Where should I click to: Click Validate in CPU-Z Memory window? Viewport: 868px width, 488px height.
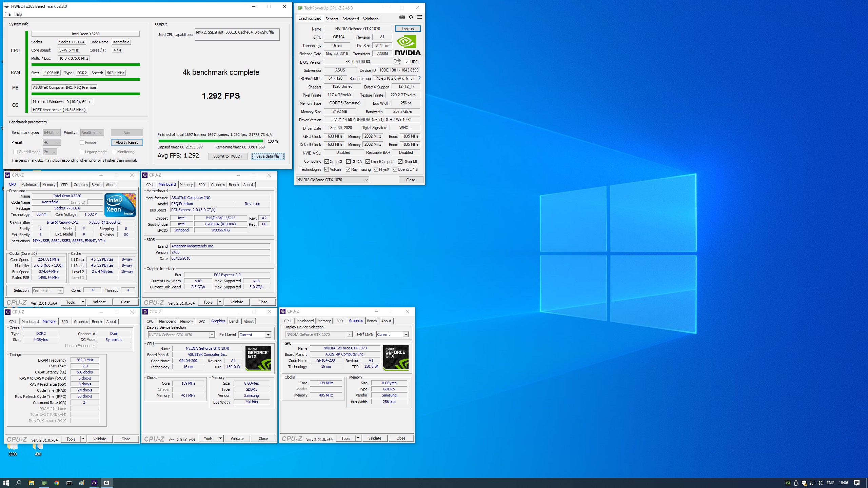click(100, 439)
